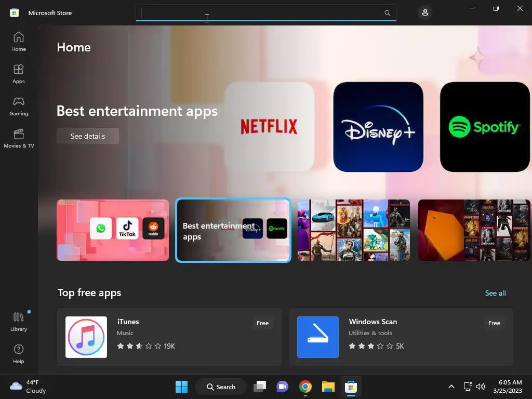Click the Spotify icon in selected banner
This screenshot has height=399, width=532.
coord(277,229)
